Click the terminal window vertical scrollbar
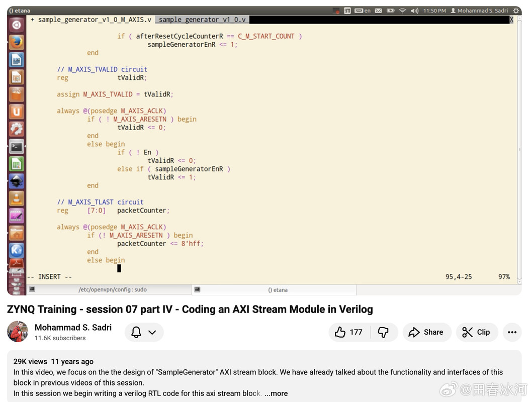 tap(519, 149)
